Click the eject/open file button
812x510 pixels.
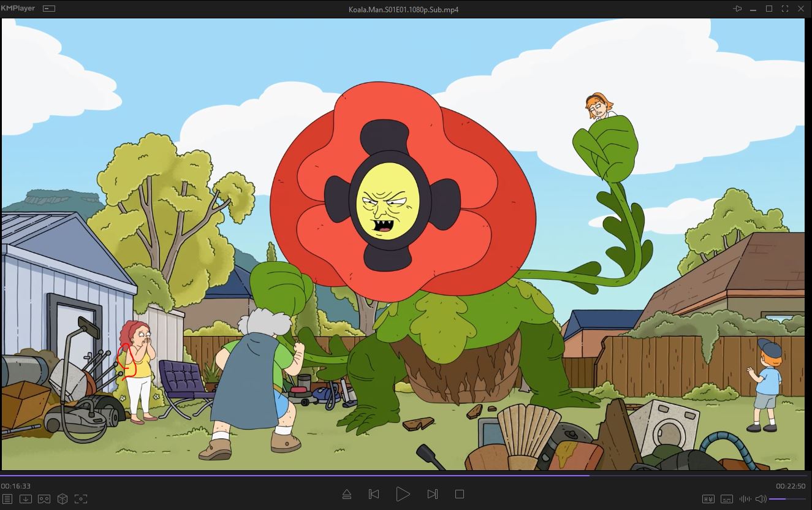(346, 494)
